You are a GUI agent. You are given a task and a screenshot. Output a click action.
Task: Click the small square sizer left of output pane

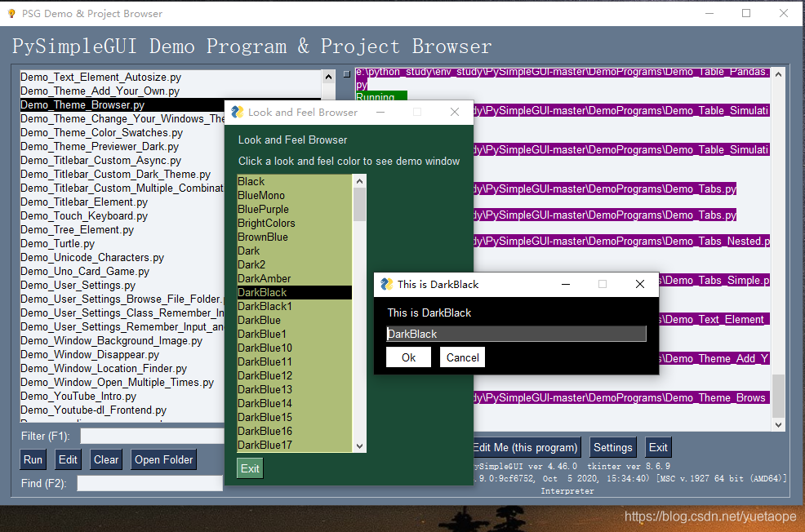pyautogui.click(x=346, y=74)
